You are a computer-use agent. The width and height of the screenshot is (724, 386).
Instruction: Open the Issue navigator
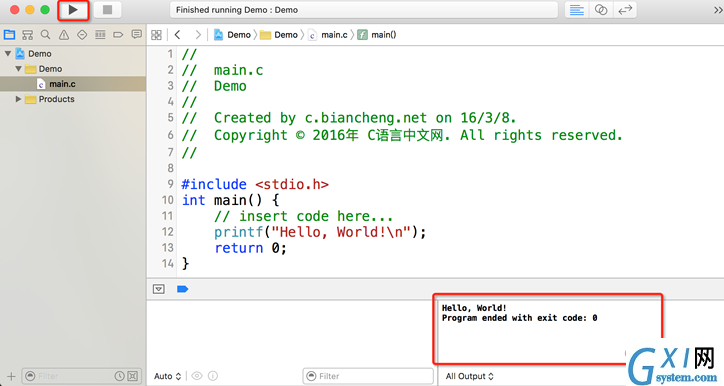point(64,35)
